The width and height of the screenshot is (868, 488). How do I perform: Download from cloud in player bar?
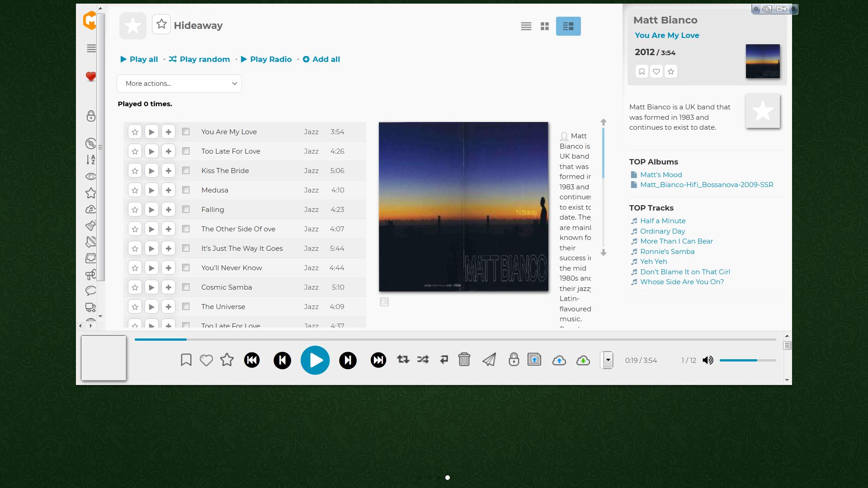583,360
